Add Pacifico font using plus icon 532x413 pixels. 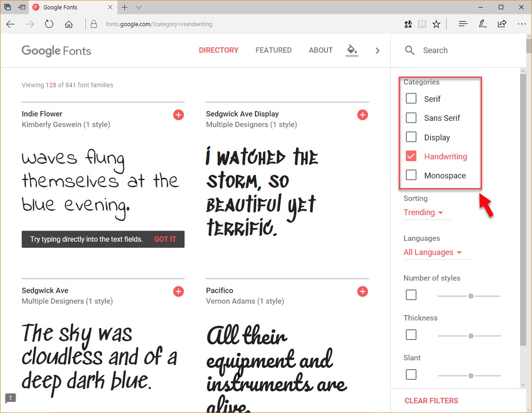pos(362,291)
